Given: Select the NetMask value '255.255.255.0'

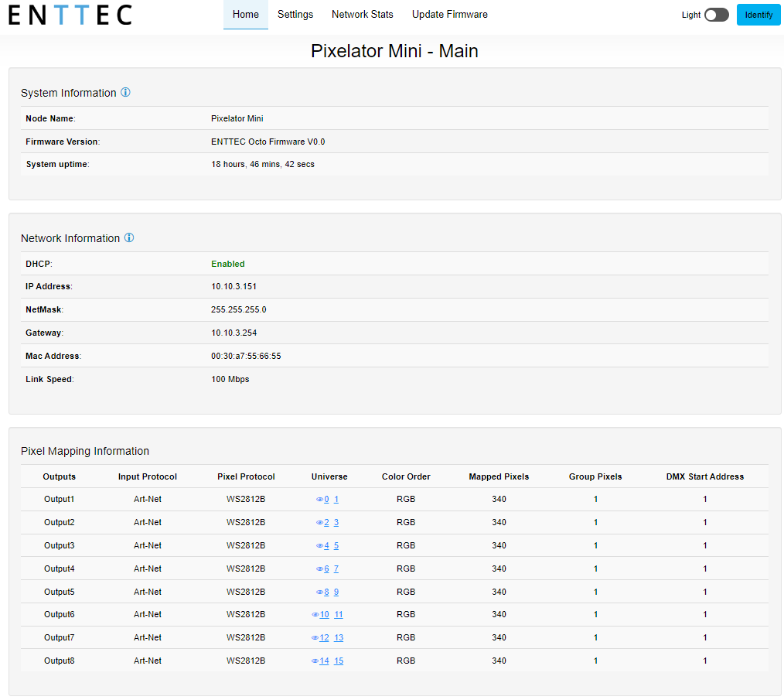Looking at the screenshot, I should [238, 309].
